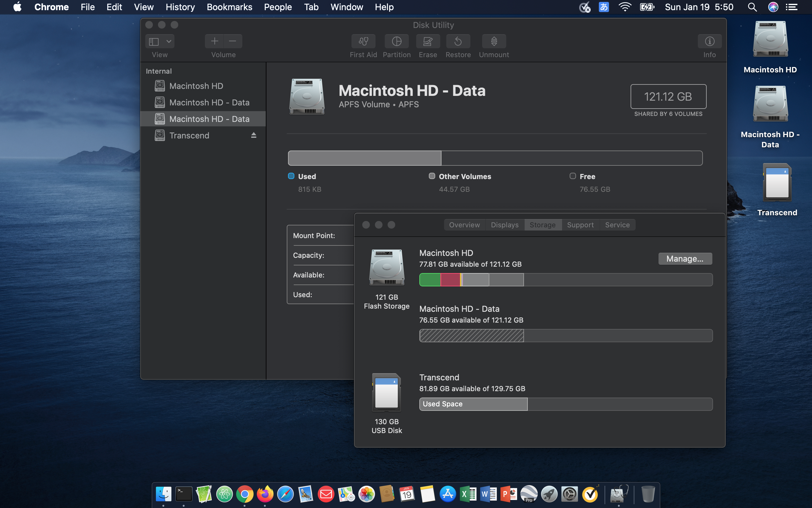
Task: Click the First Aid toolbar icon
Action: click(363, 41)
